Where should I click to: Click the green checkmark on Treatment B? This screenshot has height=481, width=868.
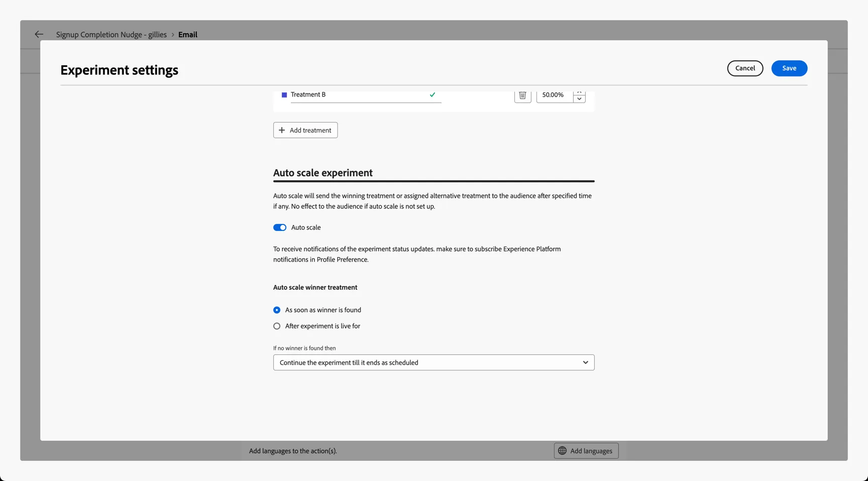[x=432, y=94]
